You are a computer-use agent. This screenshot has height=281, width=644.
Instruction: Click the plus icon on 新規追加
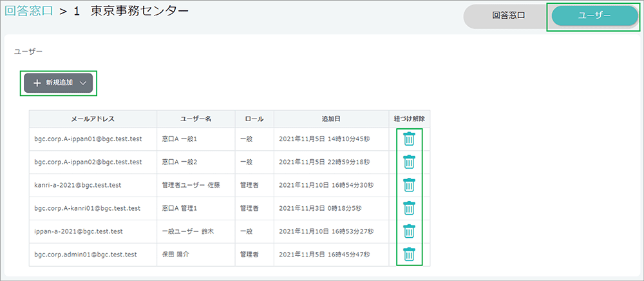[37, 83]
